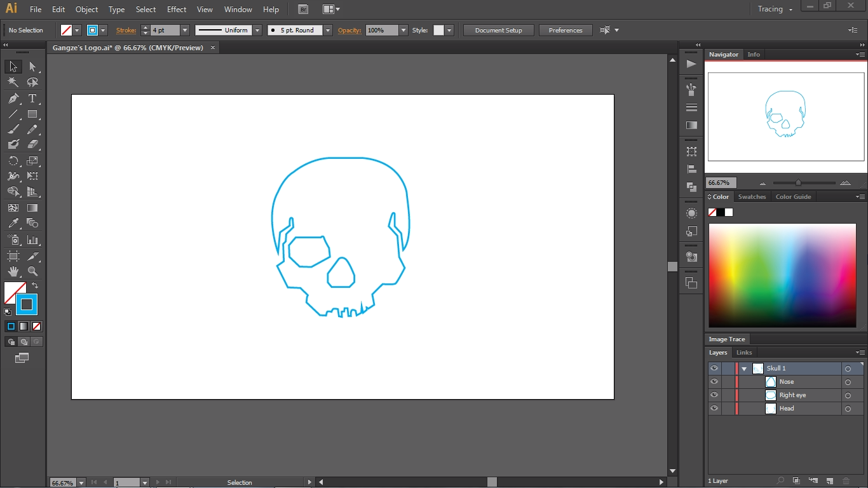Image resolution: width=868 pixels, height=488 pixels.
Task: Pick the Symbol Sprayer tool
Action: pyautogui.click(x=13, y=240)
